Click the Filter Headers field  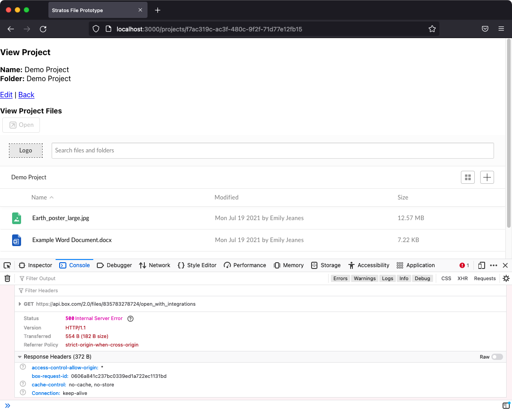tap(260, 291)
